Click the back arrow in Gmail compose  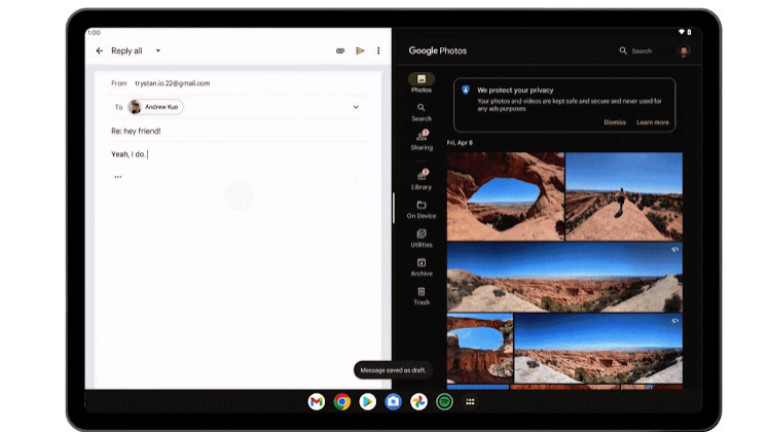[x=99, y=51]
